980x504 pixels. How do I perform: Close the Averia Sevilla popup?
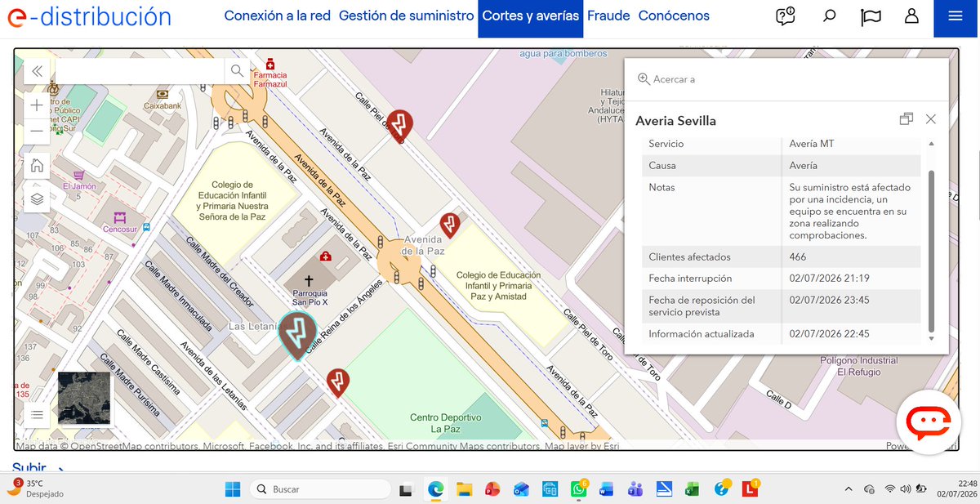pos(931,119)
